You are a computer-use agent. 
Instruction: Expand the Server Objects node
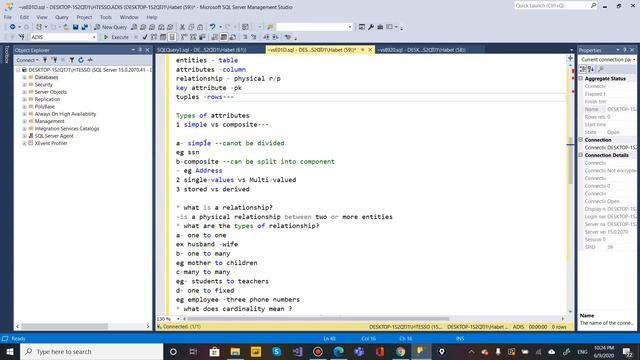[24, 92]
